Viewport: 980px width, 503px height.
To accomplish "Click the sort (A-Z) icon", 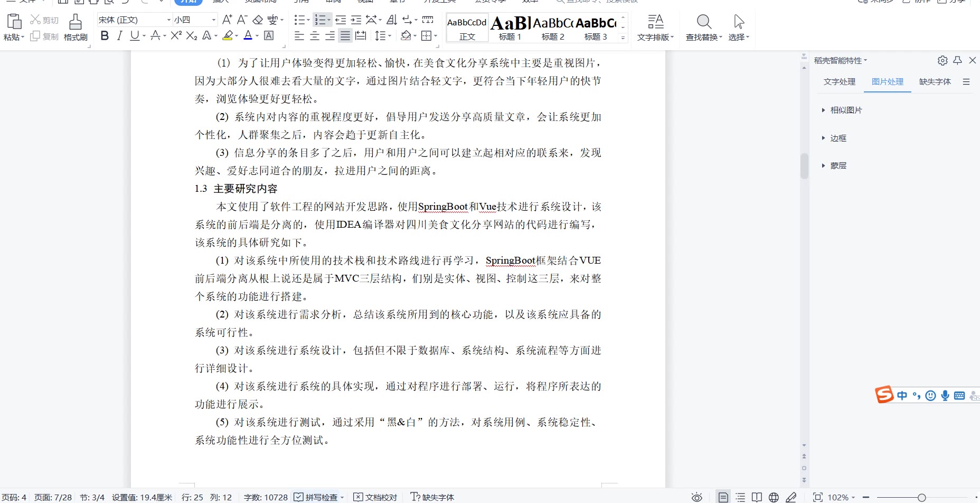I will pyautogui.click(x=392, y=20).
